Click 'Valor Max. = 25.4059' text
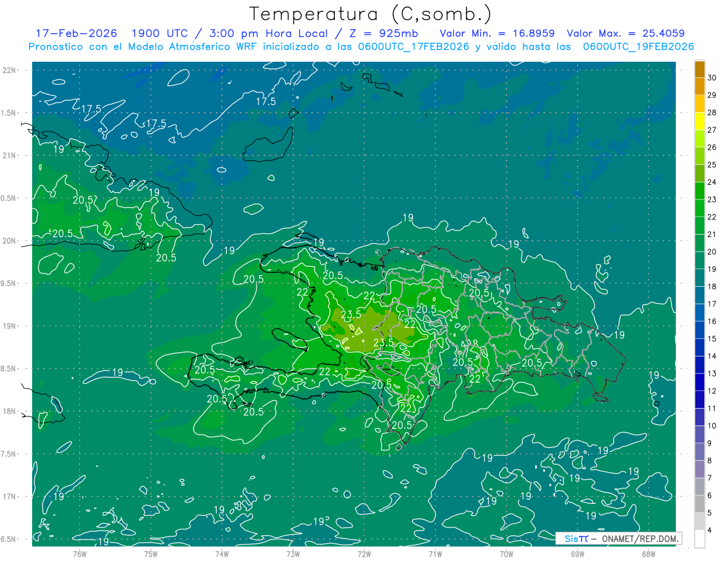The image size is (728, 562). [x=626, y=33]
